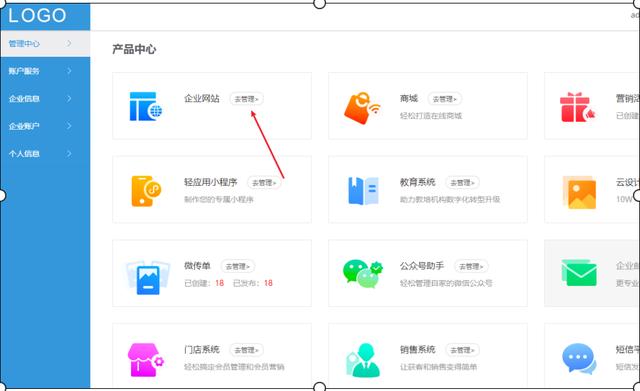Screen dimensions: 640x391
Task: Select the pink storefront 门店系统 icon
Action: 145,360
